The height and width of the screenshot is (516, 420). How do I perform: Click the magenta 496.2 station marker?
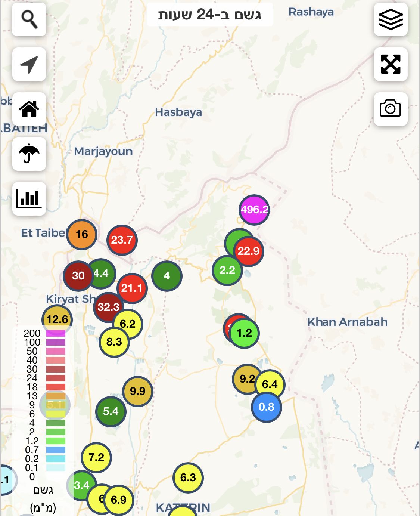pos(254,210)
